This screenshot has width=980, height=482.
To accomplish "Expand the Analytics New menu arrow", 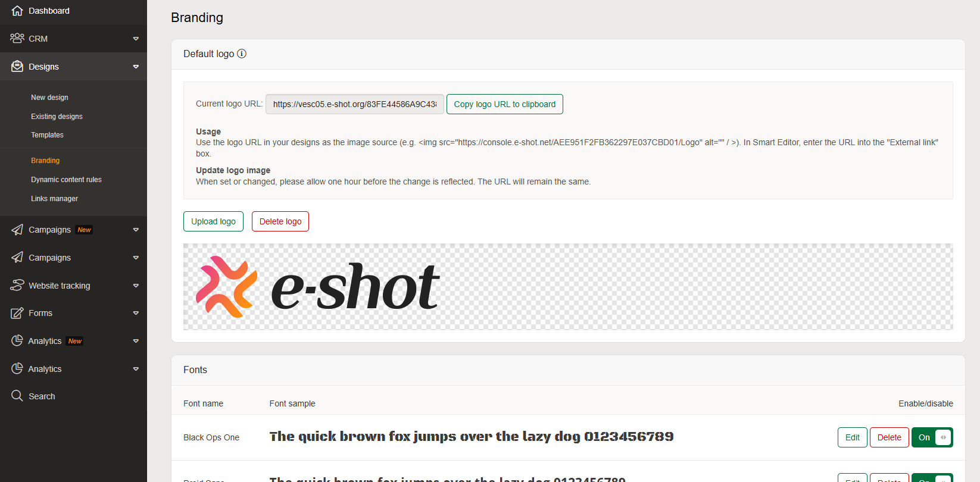I will (x=136, y=341).
